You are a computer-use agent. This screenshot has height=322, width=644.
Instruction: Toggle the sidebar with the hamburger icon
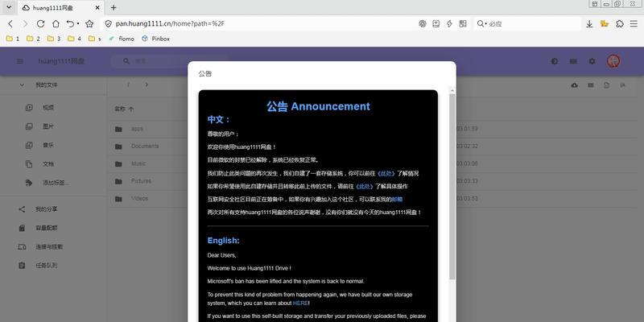tap(19, 61)
